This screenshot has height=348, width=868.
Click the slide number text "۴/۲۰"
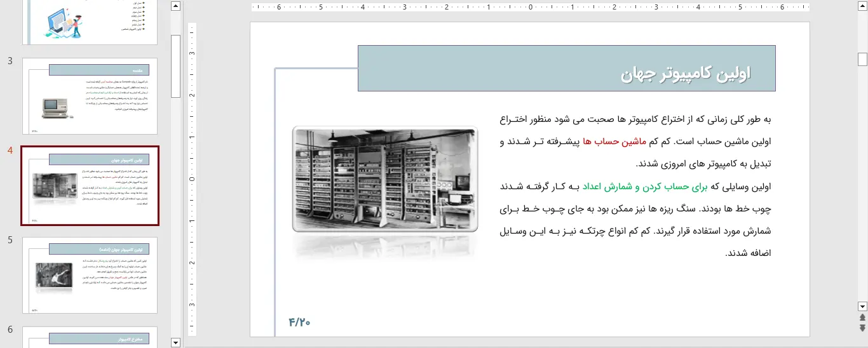point(299,322)
